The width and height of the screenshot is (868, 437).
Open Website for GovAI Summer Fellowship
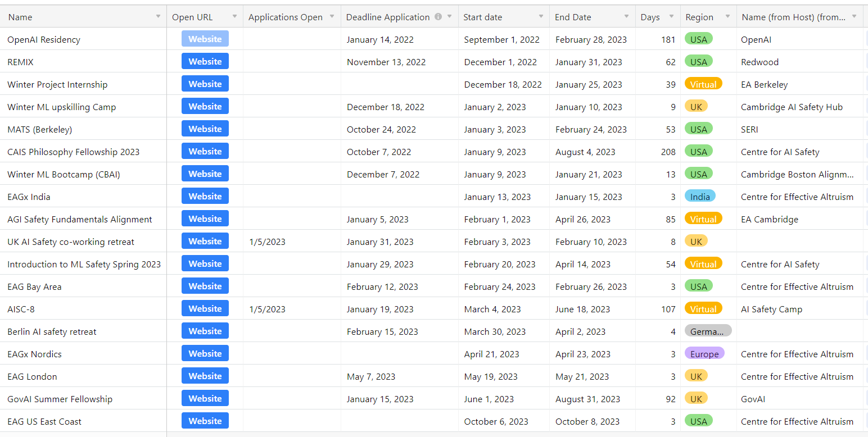point(205,398)
